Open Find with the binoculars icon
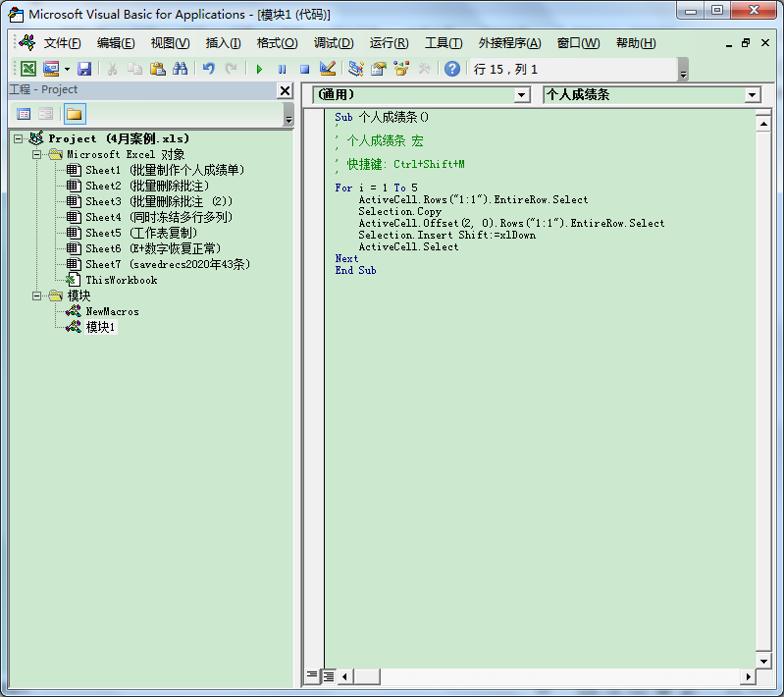The height and width of the screenshot is (697, 784). pyautogui.click(x=180, y=69)
